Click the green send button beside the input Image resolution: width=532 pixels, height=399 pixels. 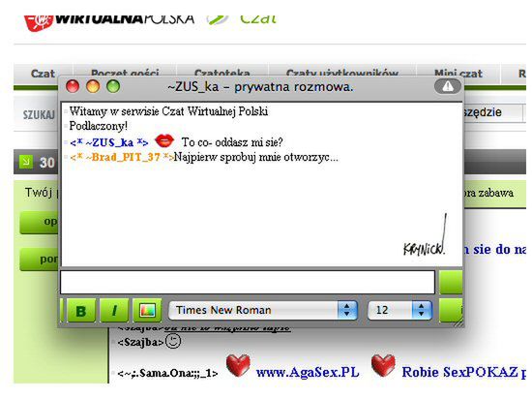pyautogui.click(x=452, y=282)
